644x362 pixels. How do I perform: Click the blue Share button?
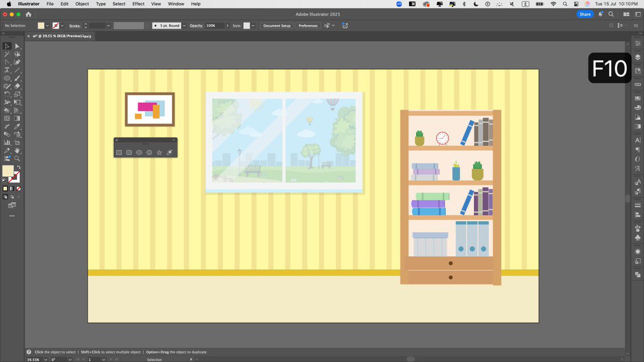click(585, 14)
